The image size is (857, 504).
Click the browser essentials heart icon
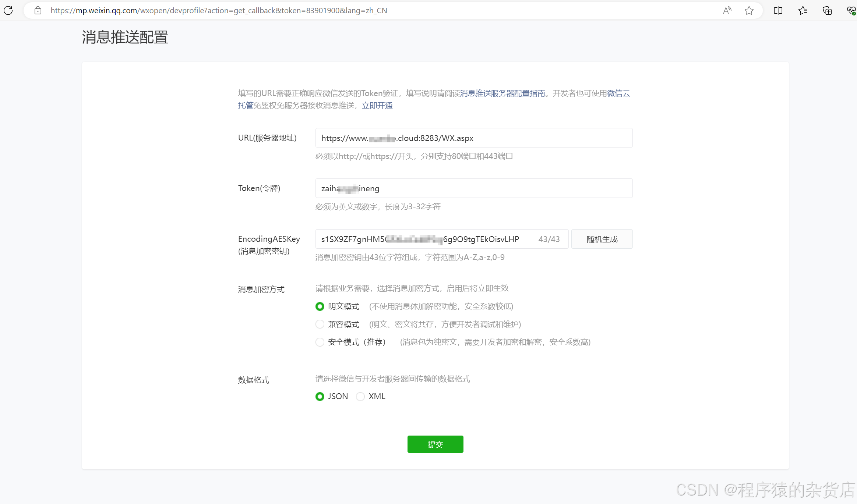click(851, 10)
